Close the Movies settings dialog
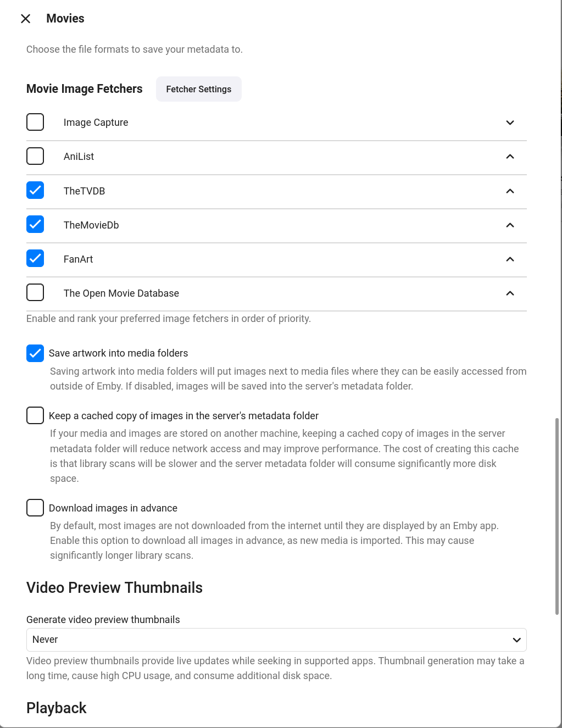 [x=25, y=18]
